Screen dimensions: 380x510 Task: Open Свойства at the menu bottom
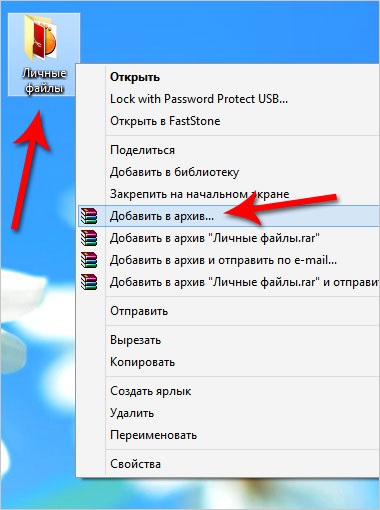pos(135,464)
